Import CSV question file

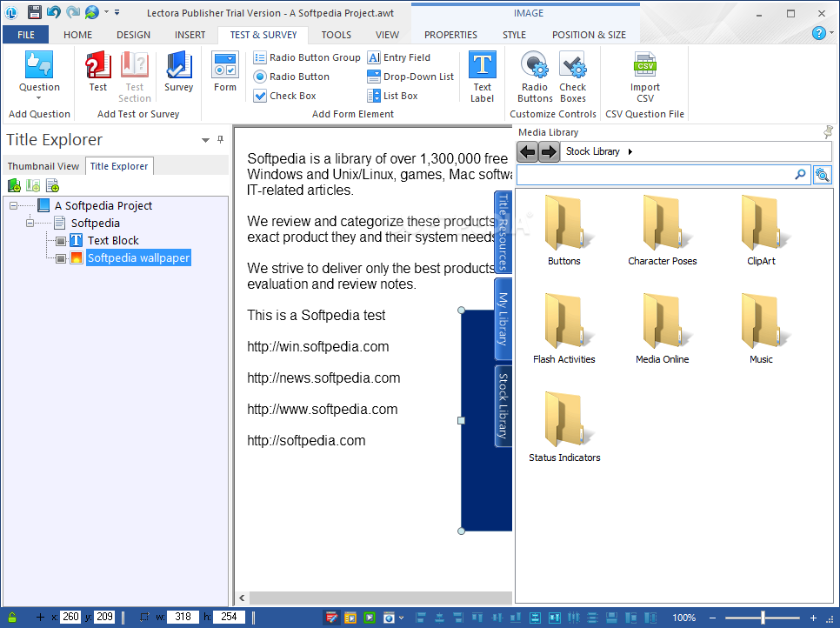(x=645, y=77)
